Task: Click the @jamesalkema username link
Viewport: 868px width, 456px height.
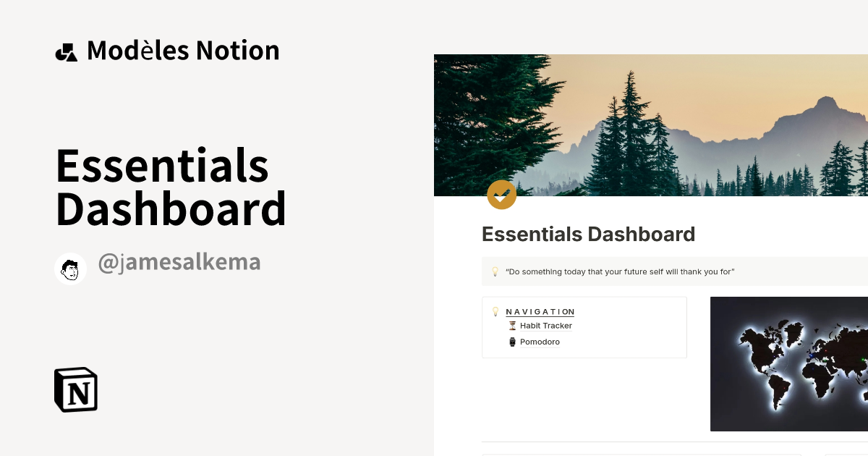Action: coord(179,263)
